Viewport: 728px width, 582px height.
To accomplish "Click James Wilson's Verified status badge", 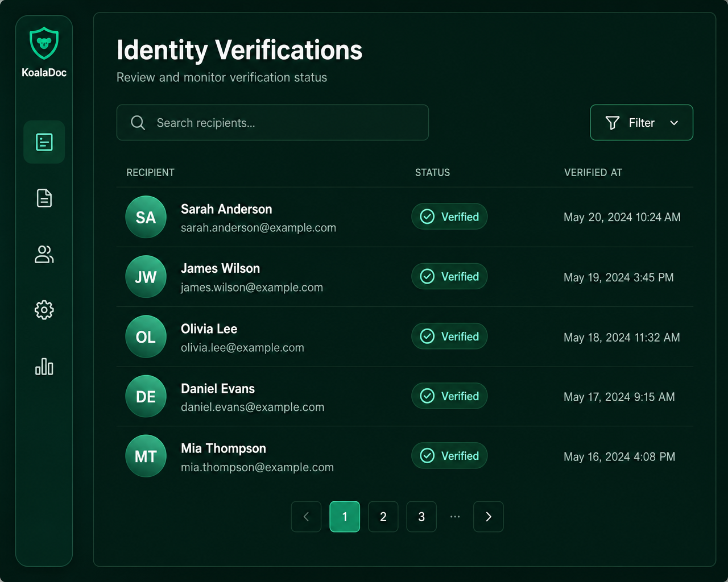I will coord(449,276).
